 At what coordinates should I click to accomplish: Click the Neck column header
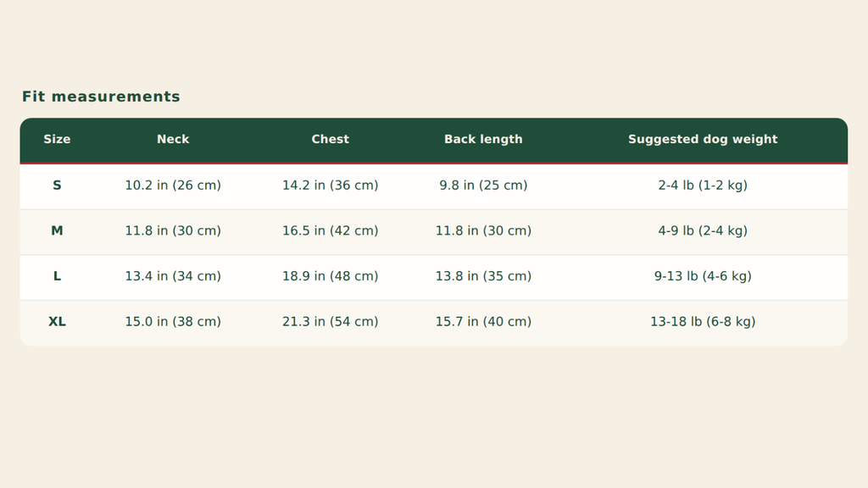173,140
